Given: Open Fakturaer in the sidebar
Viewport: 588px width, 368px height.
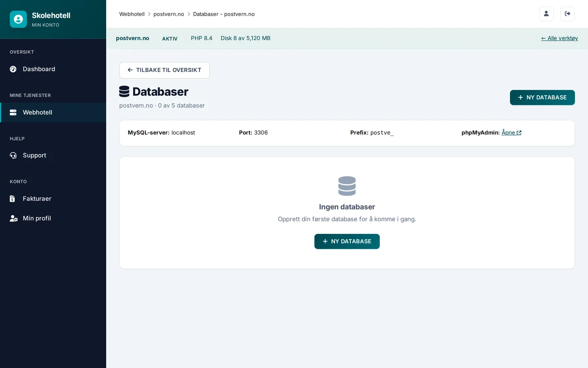Looking at the screenshot, I should 53,199.
